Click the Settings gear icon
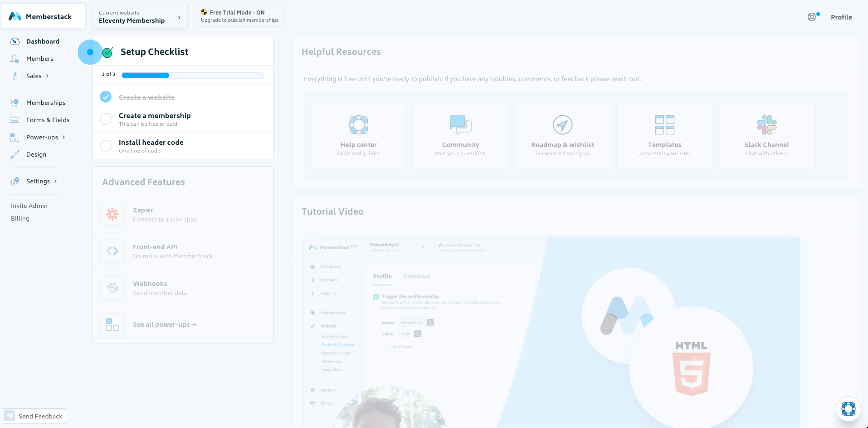 (15, 181)
